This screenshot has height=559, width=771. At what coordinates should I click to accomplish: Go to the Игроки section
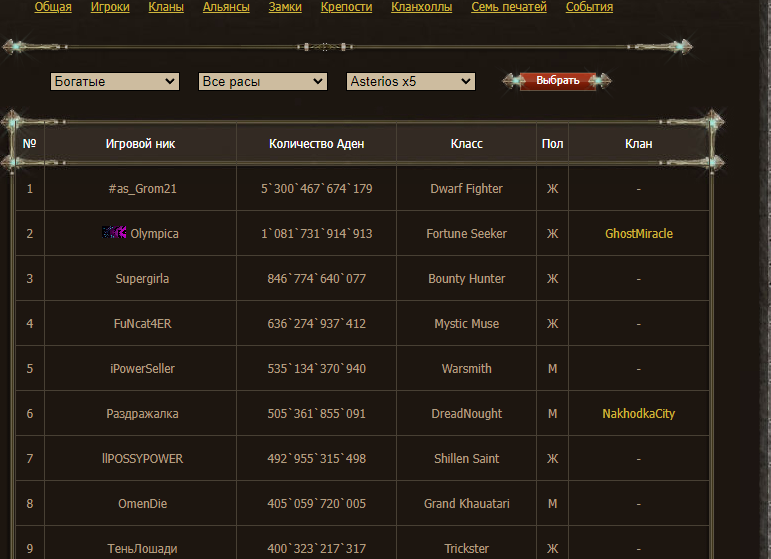click(x=110, y=7)
